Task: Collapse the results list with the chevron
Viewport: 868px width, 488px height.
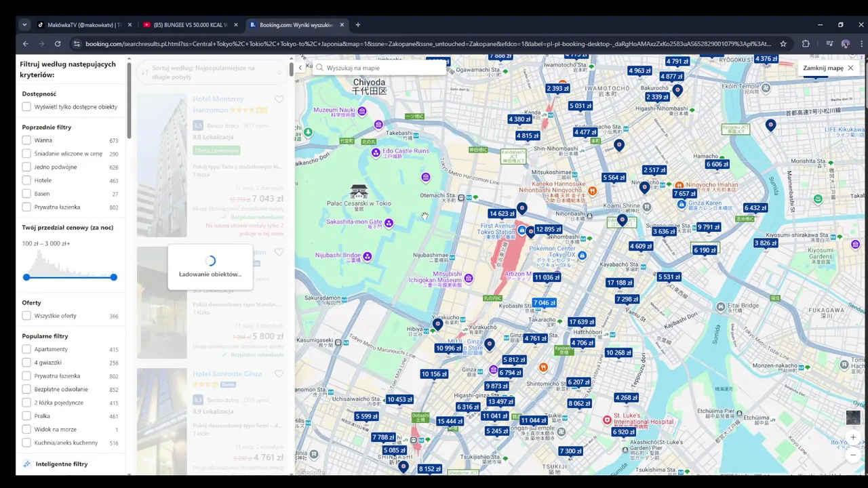Action: coord(300,68)
